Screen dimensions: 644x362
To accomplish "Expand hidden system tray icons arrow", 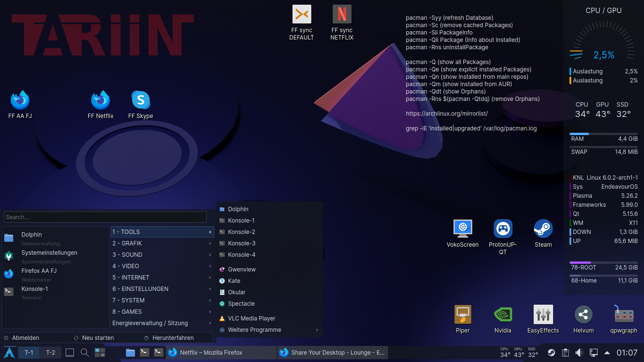I will coord(607,353).
